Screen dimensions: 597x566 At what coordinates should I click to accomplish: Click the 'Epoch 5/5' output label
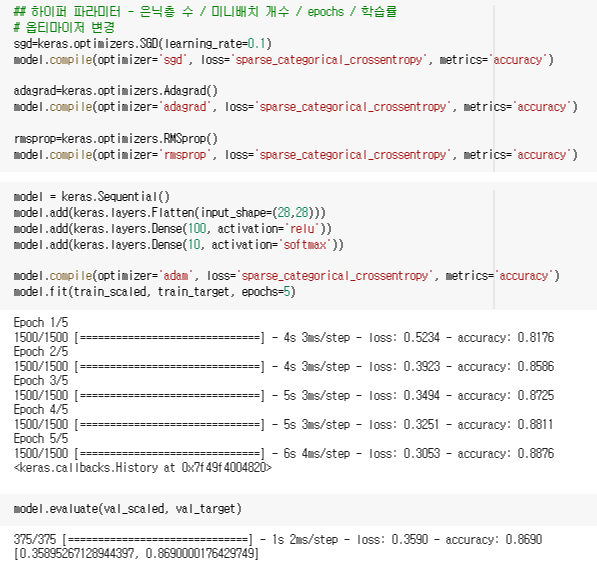pos(41,438)
